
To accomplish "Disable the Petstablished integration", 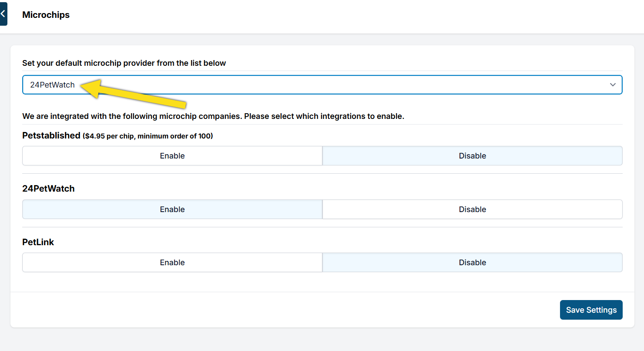I will pos(472,156).
